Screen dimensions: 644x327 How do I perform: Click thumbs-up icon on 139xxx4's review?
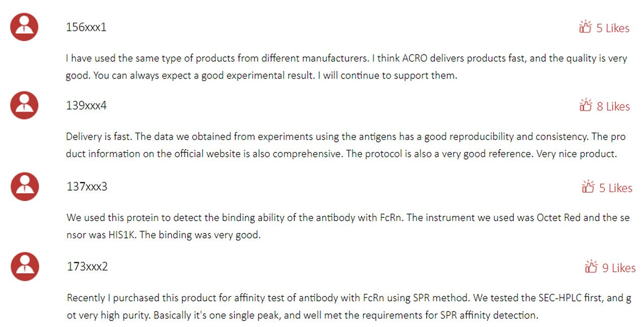tap(586, 106)
